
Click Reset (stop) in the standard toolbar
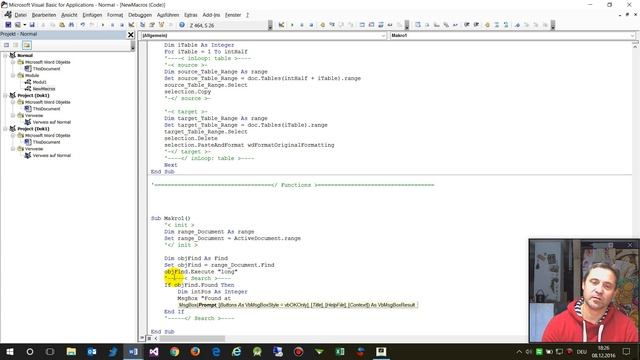[122, 25]
